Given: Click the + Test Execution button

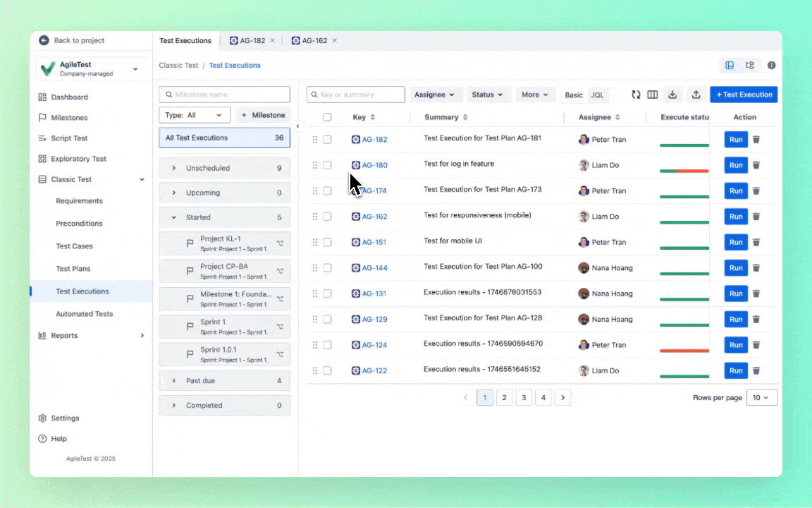Looking at the screenshot, I should [744, 95].
